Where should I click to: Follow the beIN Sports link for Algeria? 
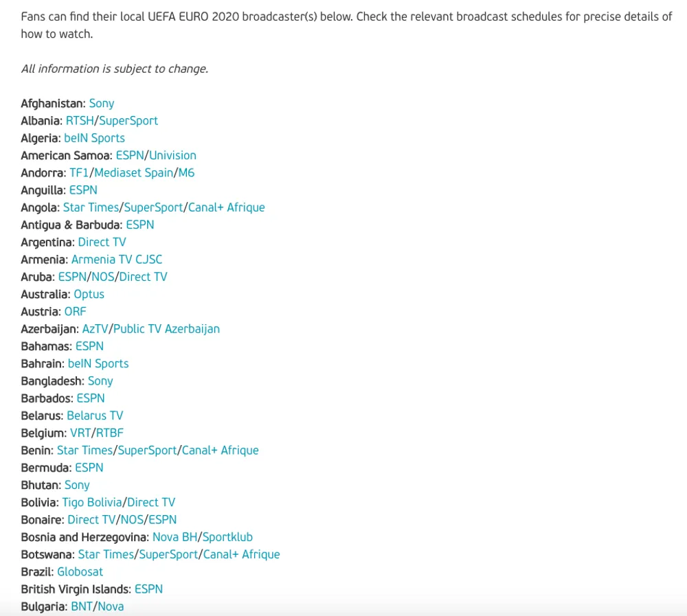[94, 138]
